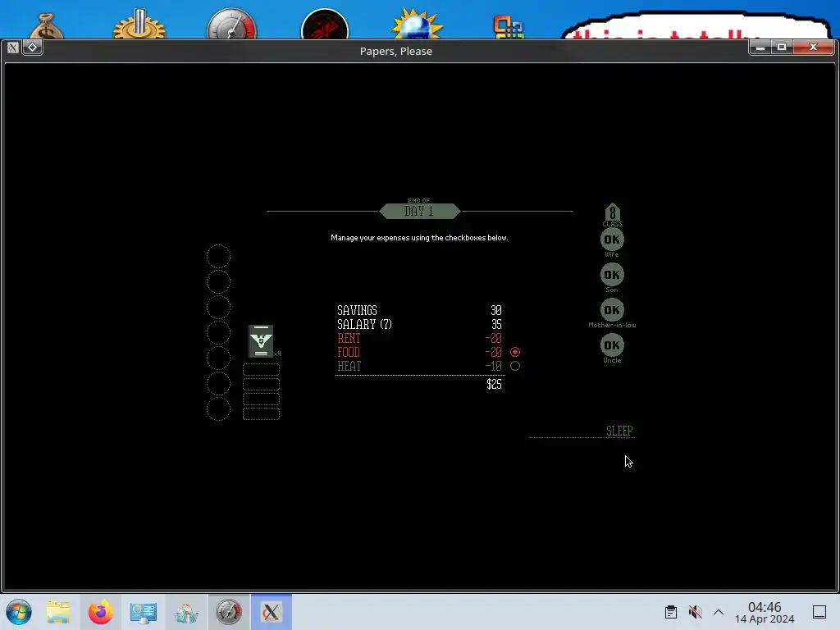Close the Papers, Please window
Viewport: 840px width, 630px height.
(813, 47)
